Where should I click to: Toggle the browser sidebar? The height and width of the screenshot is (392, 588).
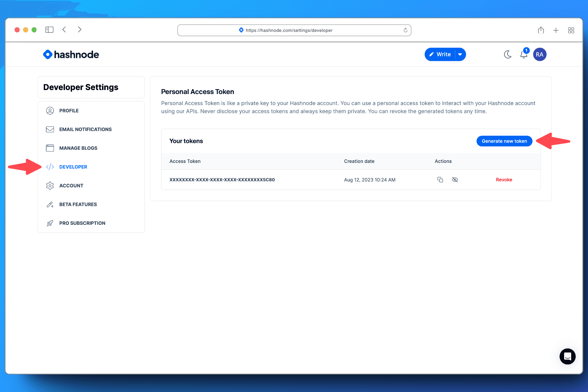49,30
